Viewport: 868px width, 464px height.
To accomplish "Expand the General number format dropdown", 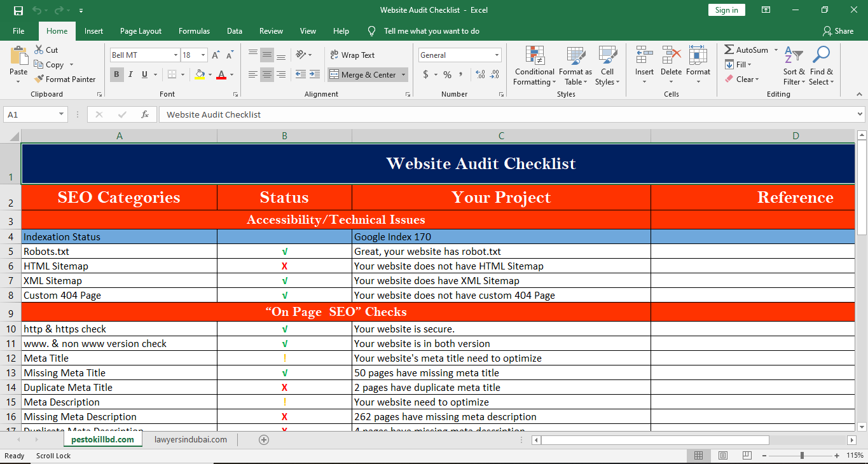I will [x=497, y=55].
